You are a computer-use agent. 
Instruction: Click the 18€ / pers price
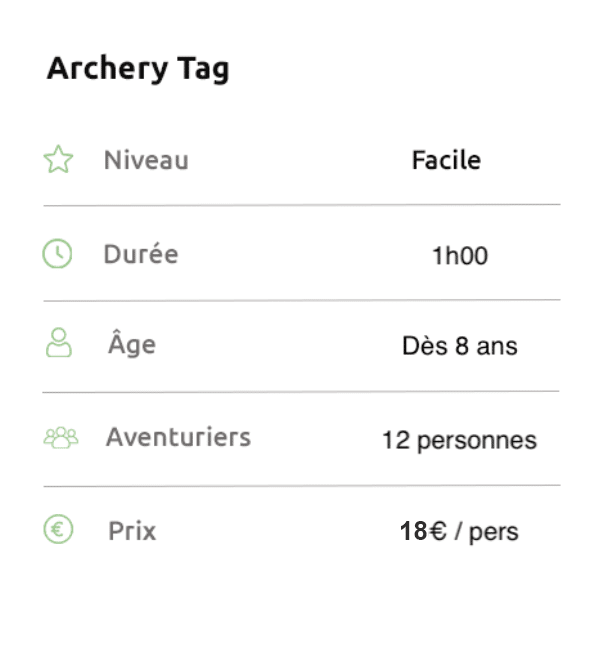[x=459, y=531]
